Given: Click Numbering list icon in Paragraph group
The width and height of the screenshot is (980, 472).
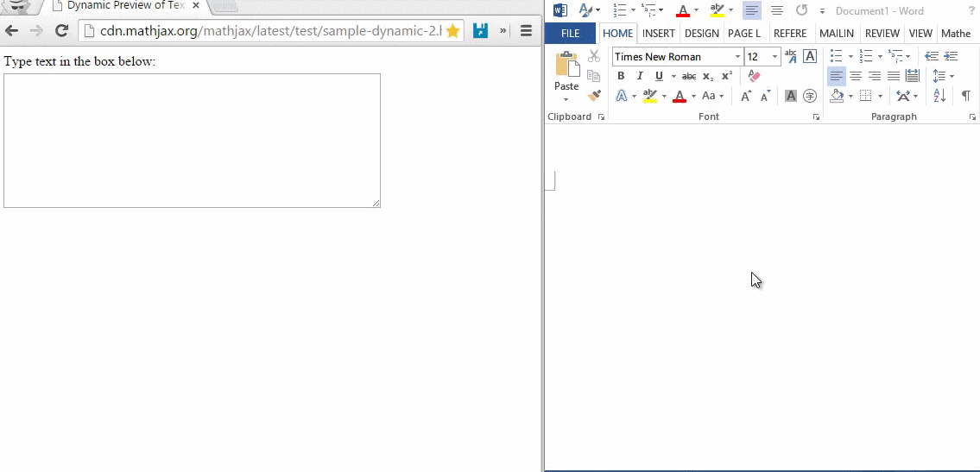Looking at the screenshot, I should (866, 56).
